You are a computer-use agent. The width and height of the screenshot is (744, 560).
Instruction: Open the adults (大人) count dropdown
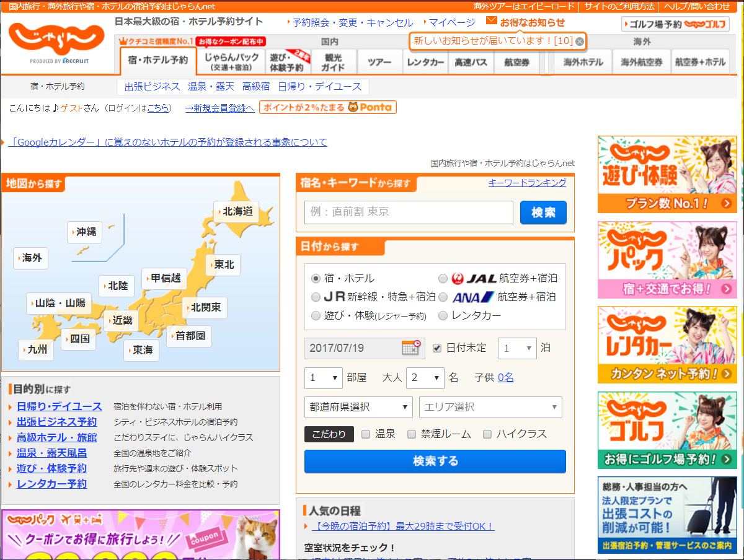(425, 377)
